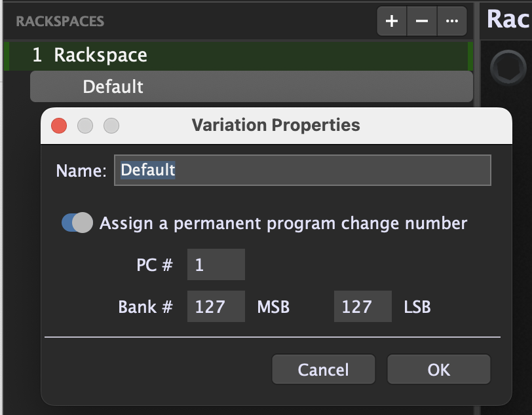532x415 pixels.
Task: Click the Bank MSB value field
Action: click(216, 306)
